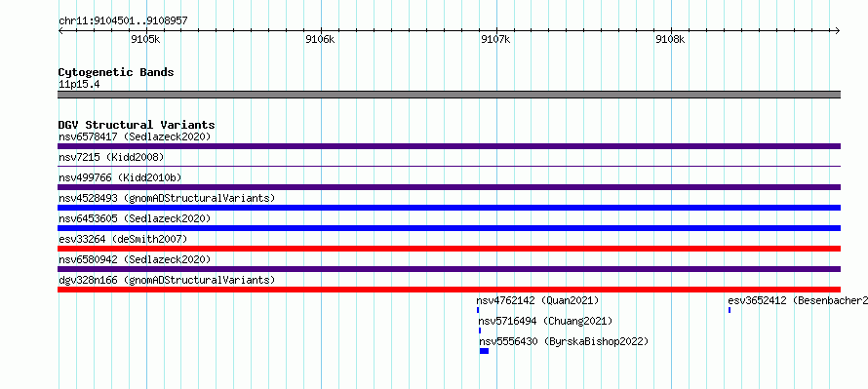This screenshot has height=389, width=868.
Task: Open dgv328n166 (gnomADStructuralVariants) label
Action: [167, 280]
